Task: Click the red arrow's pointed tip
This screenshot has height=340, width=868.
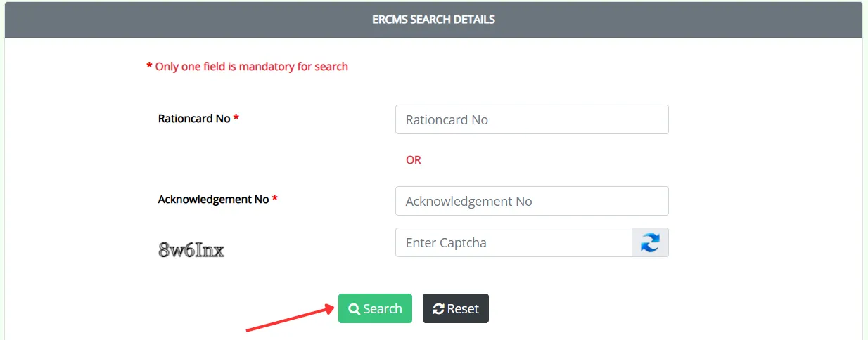Action: [333, 306]
